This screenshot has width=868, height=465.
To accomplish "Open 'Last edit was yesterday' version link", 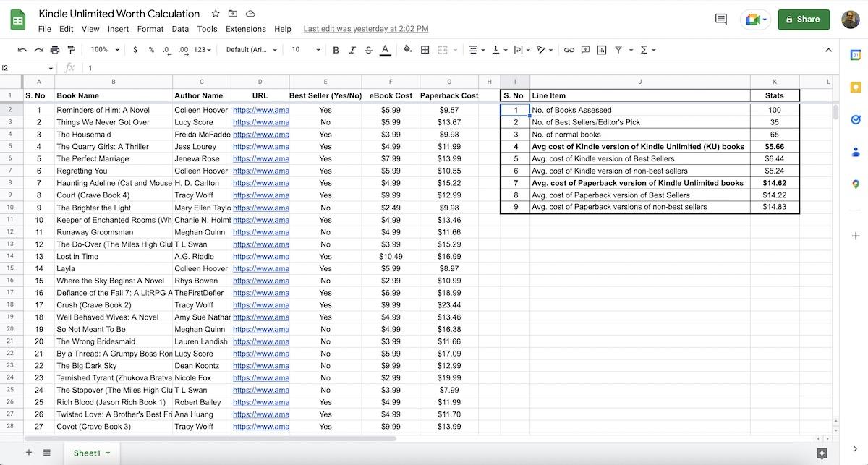I will pos(366,29).
